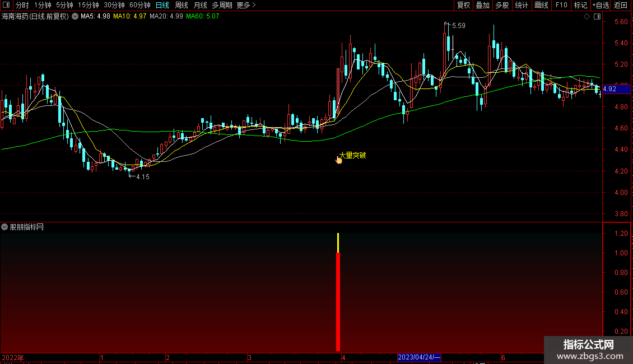633x364 pixels.
Task: Open F10 company information
Action: [561, 5]
